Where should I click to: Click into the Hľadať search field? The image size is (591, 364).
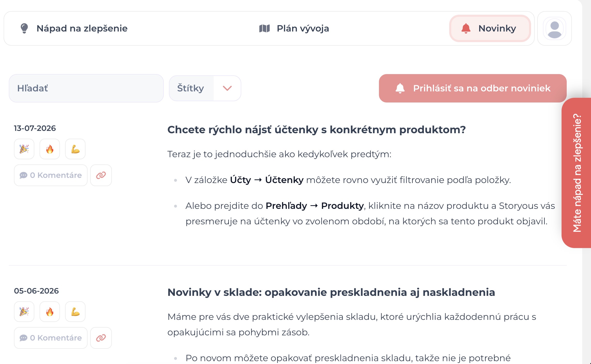[86, 88]
